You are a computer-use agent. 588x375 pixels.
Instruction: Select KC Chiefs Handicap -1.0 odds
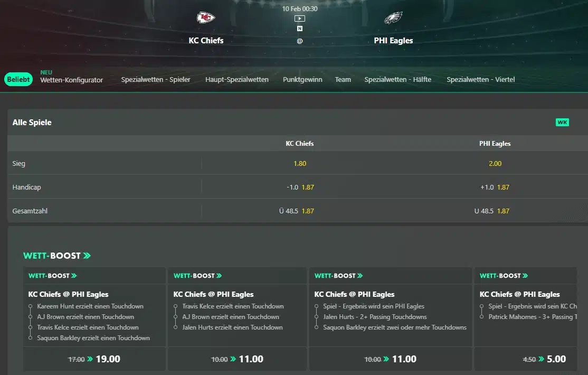(300, 187)
